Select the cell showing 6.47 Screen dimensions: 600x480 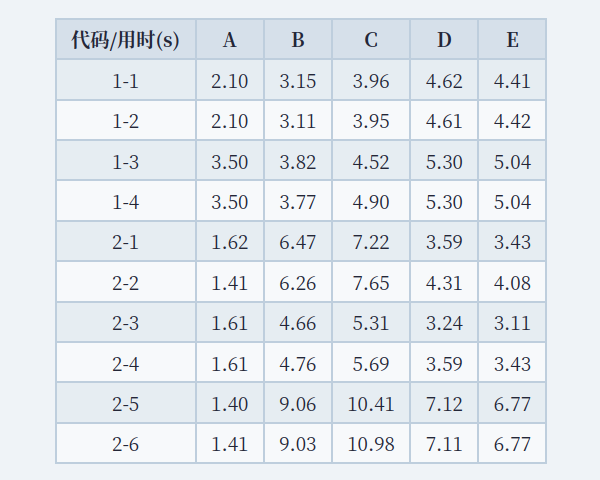[x=298, y=242]
